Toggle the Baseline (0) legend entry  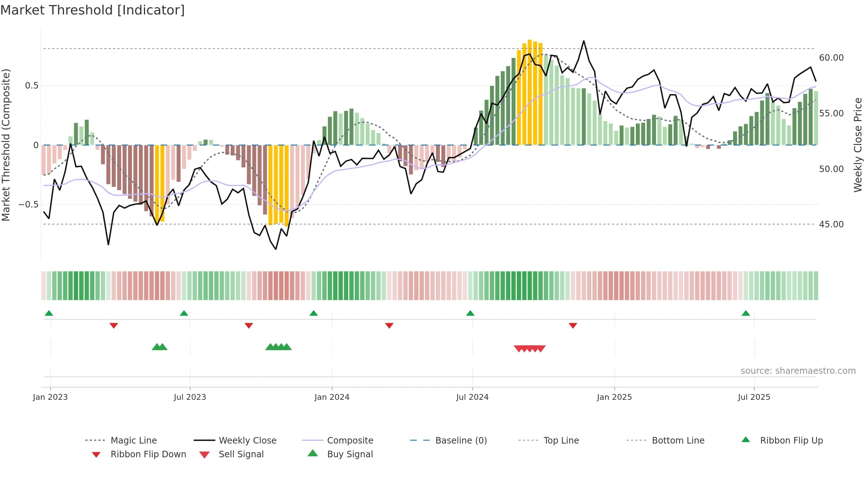point(448,440)
